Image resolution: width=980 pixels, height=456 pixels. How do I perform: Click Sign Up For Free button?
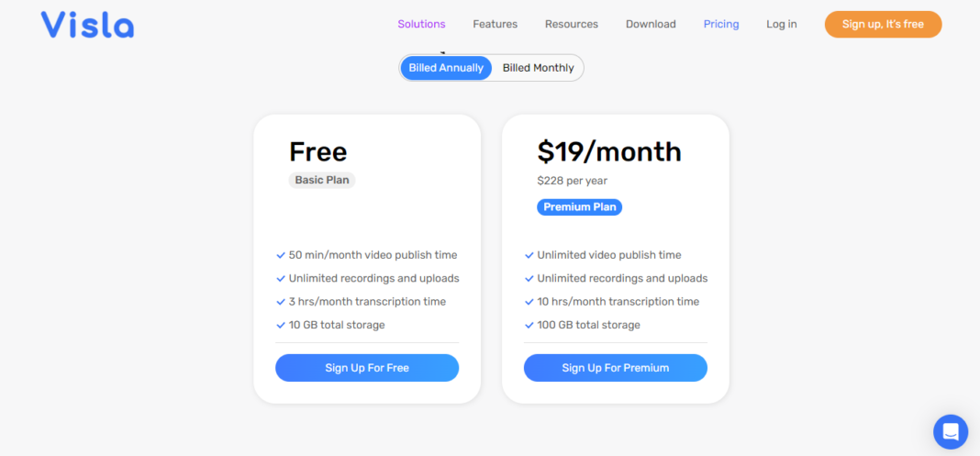(367, 368)
